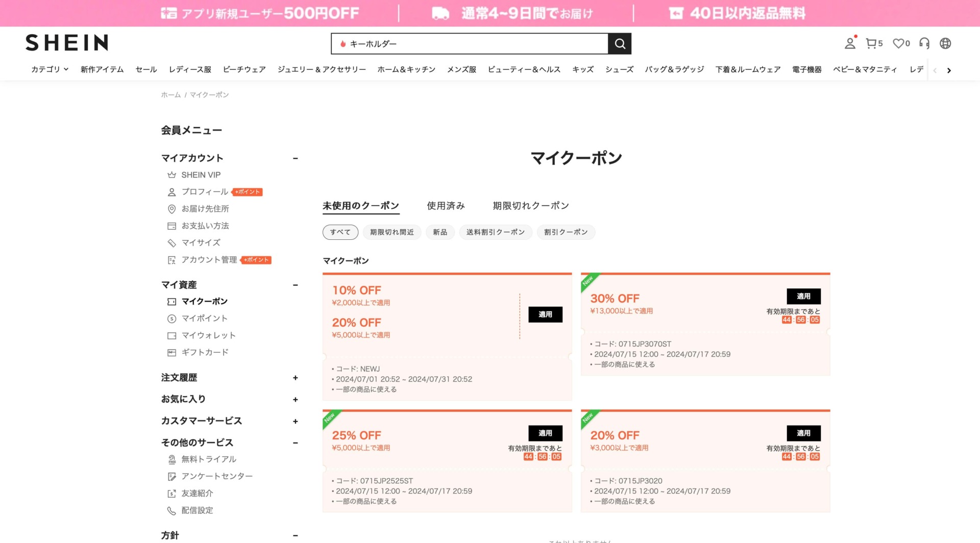Screen dimensions: 980x543
Task: Collapse the その他のサービス section
Action: pos(295,442)
